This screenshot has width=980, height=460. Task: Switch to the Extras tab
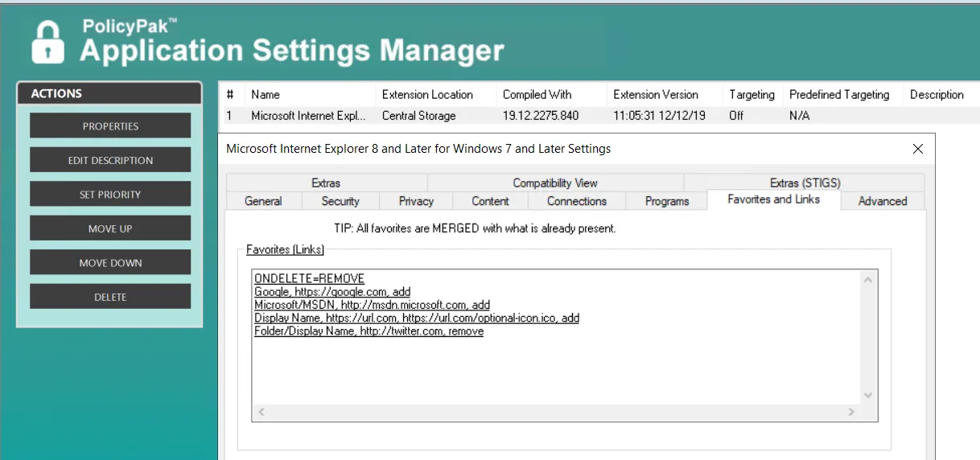(x=326, y=183)
